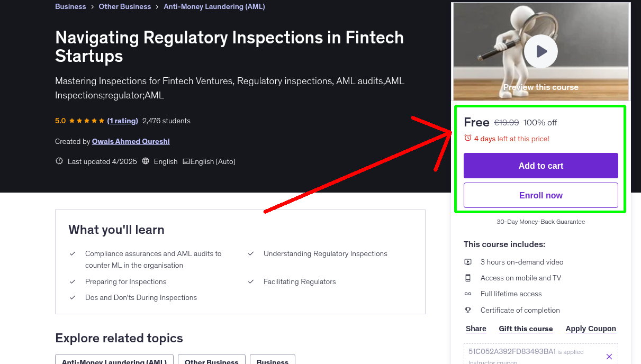This screenshot has height=364, width=641.
Task: Open the Business breadcrumb
Action: [70, 7]
